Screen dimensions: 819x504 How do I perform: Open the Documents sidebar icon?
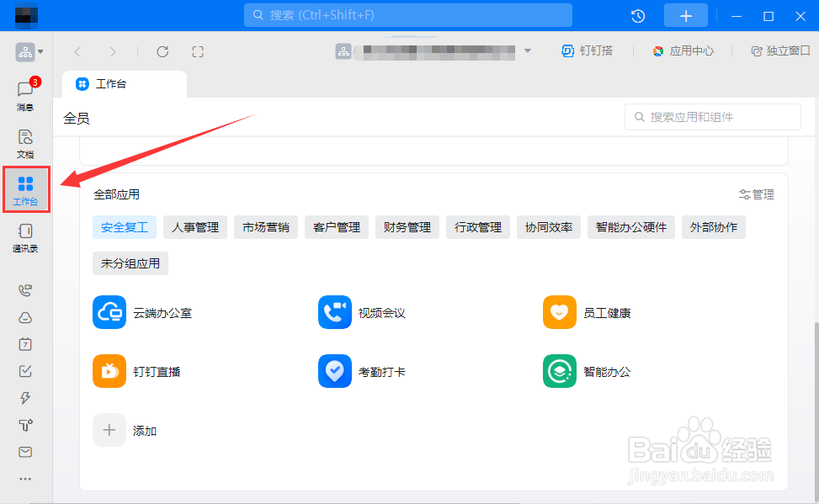point(25,144)
